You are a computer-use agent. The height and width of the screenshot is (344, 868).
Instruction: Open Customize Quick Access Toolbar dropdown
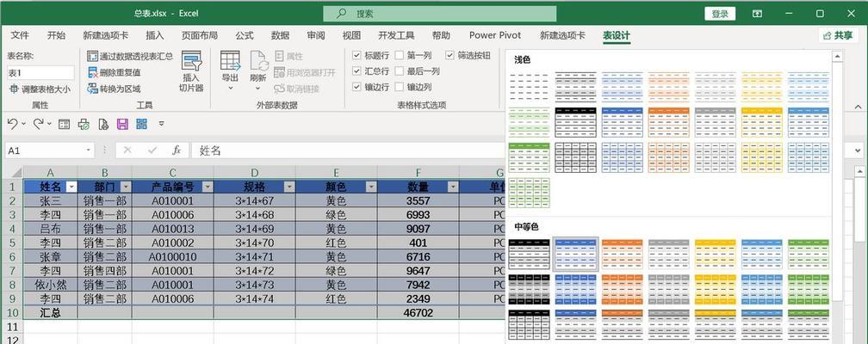click(161, 124)
